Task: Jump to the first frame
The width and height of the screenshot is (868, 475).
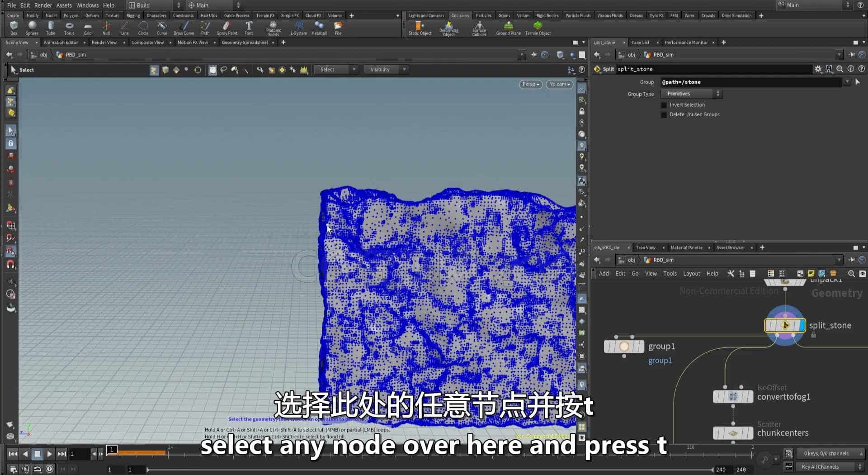Action: pos(13,454)
